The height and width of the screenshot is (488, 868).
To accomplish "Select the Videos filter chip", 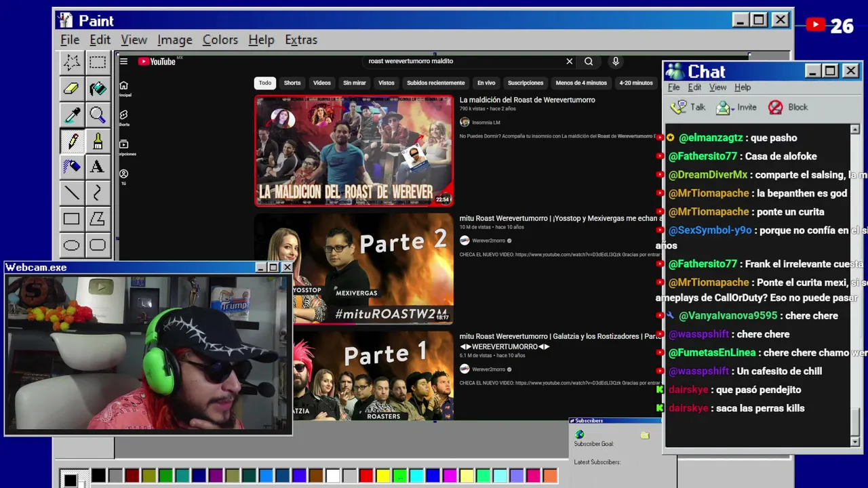I will 321,83.
